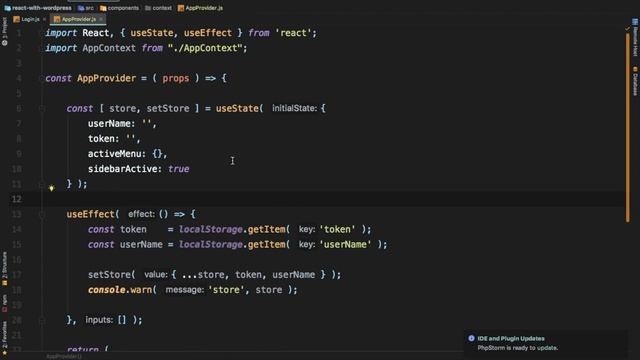640x360 pixels.
Task: Click the components folder breadcrumb
Action: (119, 8)
